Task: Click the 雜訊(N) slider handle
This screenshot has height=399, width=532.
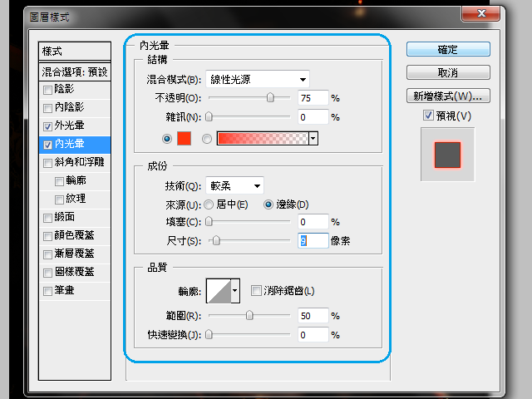Action: coord(209,116)
